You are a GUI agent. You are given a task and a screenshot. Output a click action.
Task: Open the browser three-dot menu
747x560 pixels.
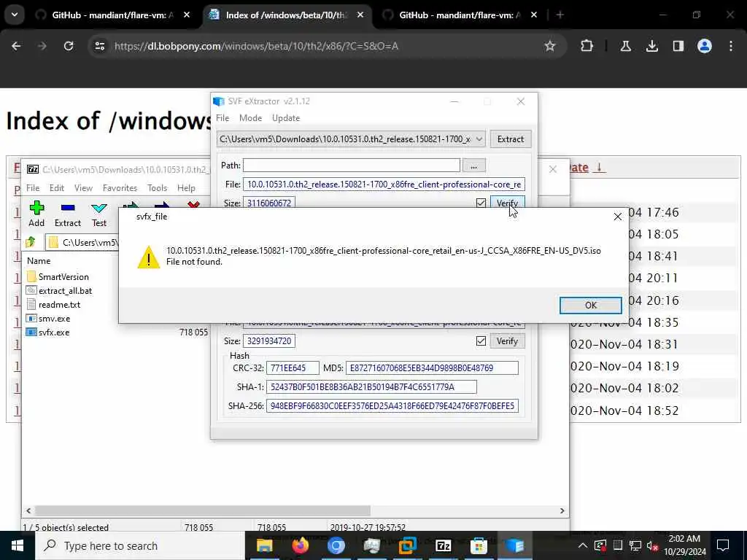click(731, 46)
